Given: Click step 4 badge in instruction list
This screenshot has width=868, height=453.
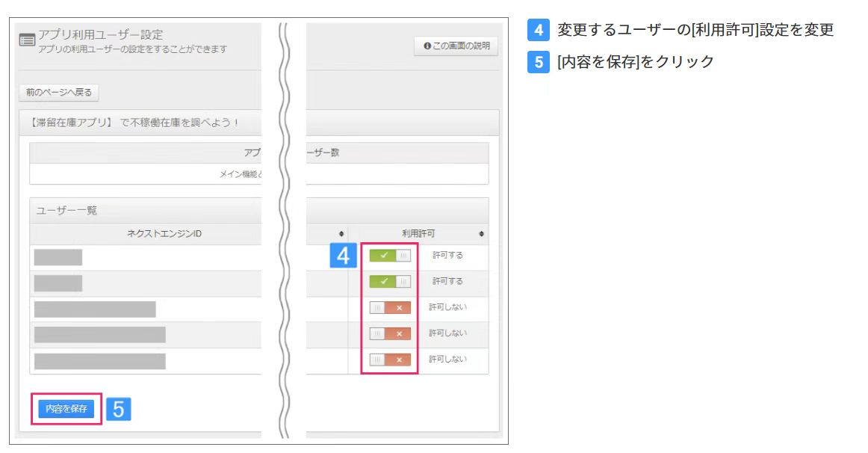Looking at the screenshot, I should pyautogui.click(x=539, y=30).
